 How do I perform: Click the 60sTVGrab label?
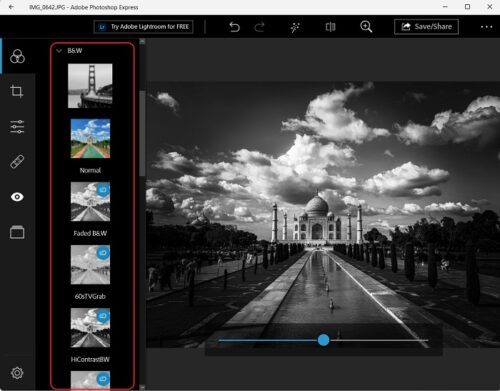90,296
